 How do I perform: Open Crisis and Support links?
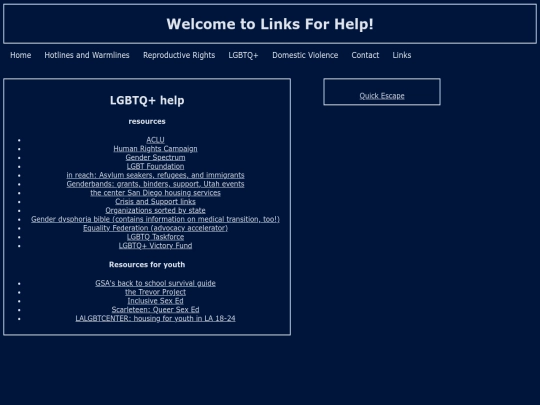[155, 201]
